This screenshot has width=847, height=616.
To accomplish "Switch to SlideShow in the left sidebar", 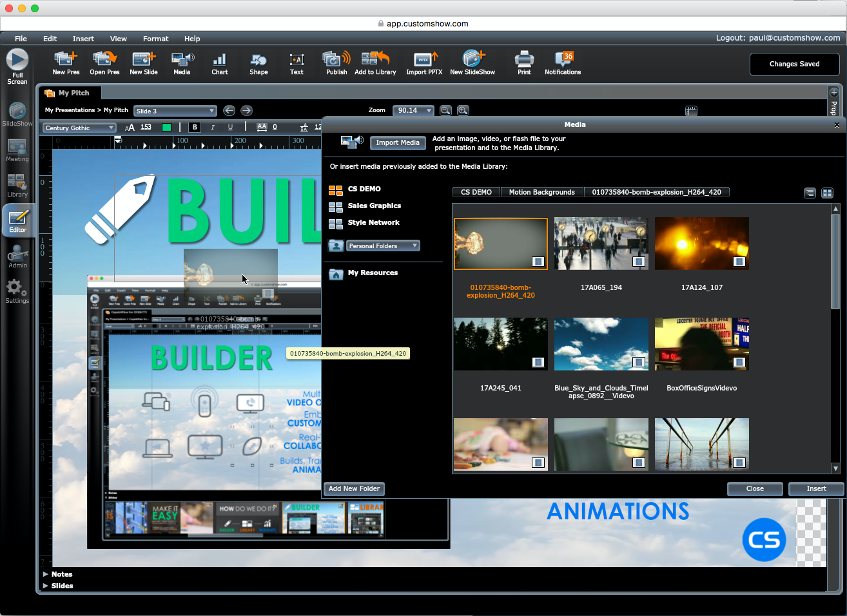I will (x=17, y=115).
